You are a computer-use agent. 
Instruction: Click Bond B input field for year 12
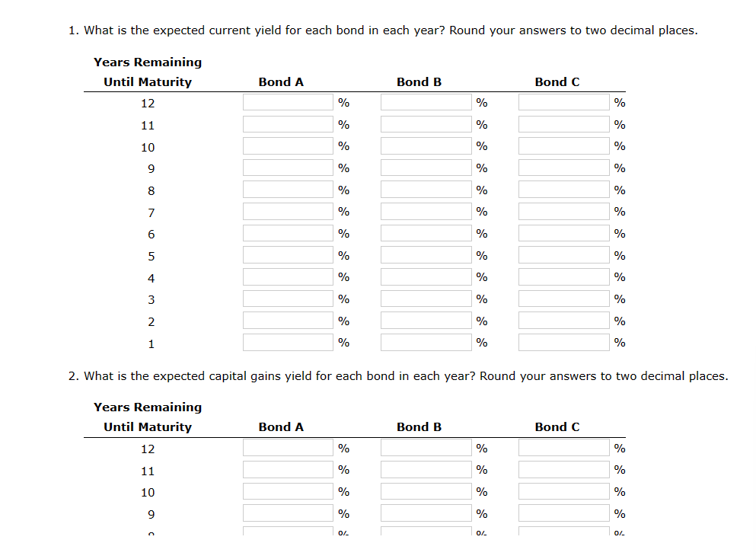[425, 101]
